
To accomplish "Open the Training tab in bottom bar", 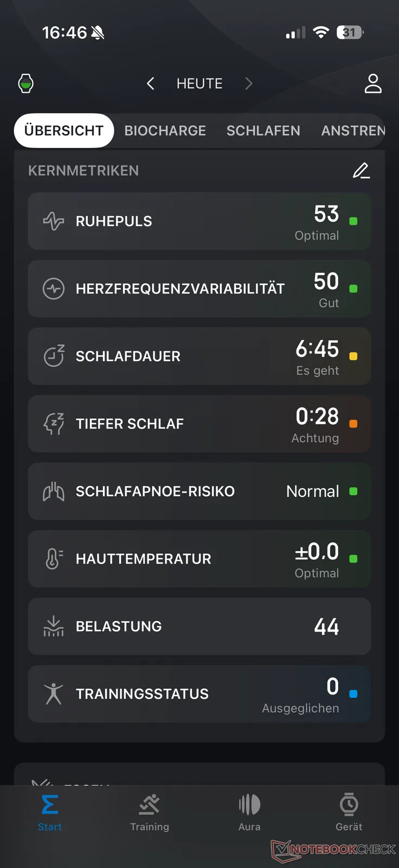I will coord(150,812).
